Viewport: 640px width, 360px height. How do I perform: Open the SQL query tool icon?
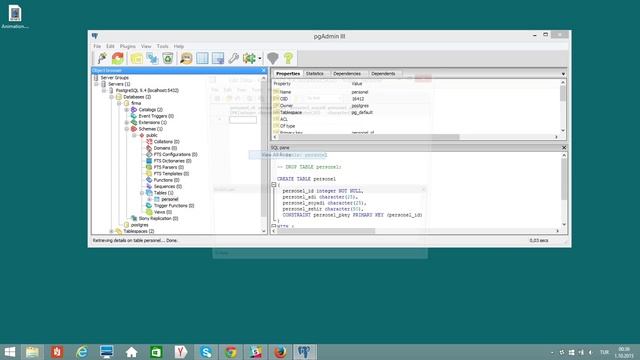click(186, 58)
